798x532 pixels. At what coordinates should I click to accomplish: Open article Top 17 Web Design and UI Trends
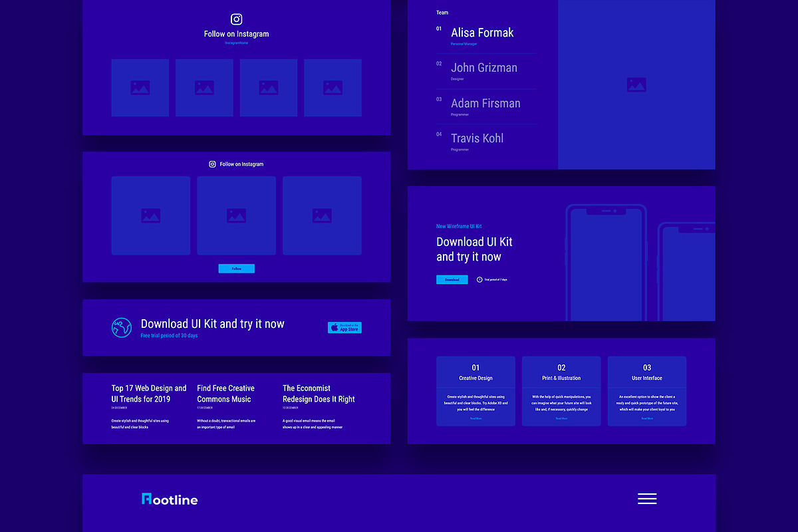(149, 394)
